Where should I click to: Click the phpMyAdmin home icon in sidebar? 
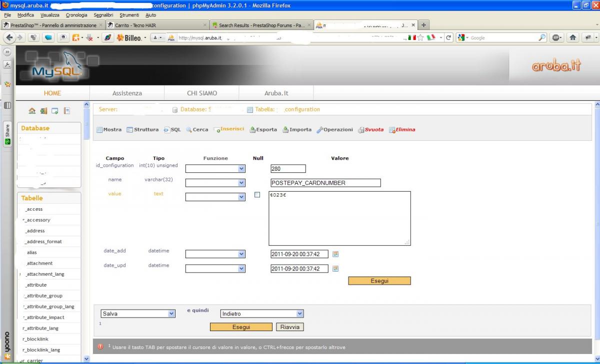pos(32,111)
